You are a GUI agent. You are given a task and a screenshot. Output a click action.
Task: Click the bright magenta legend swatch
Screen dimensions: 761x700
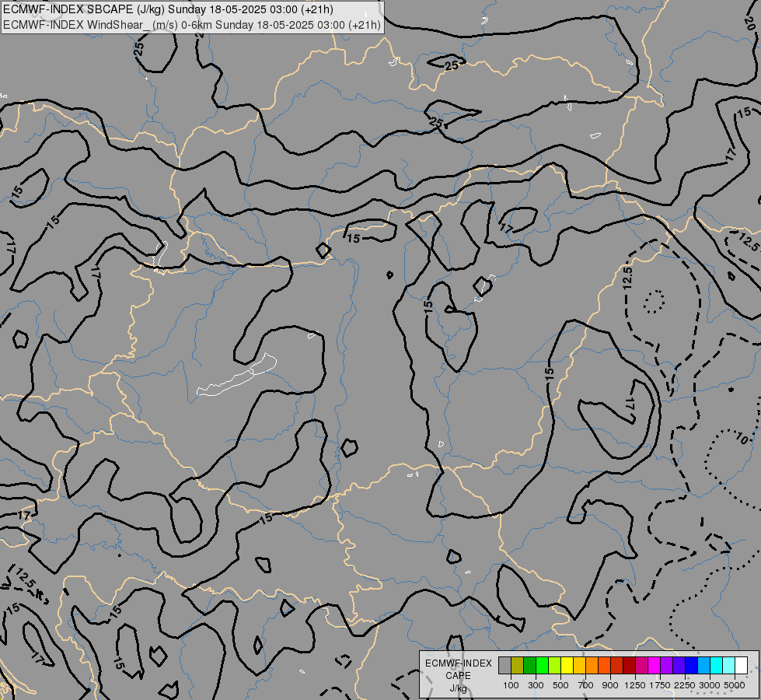coord(655,665)
